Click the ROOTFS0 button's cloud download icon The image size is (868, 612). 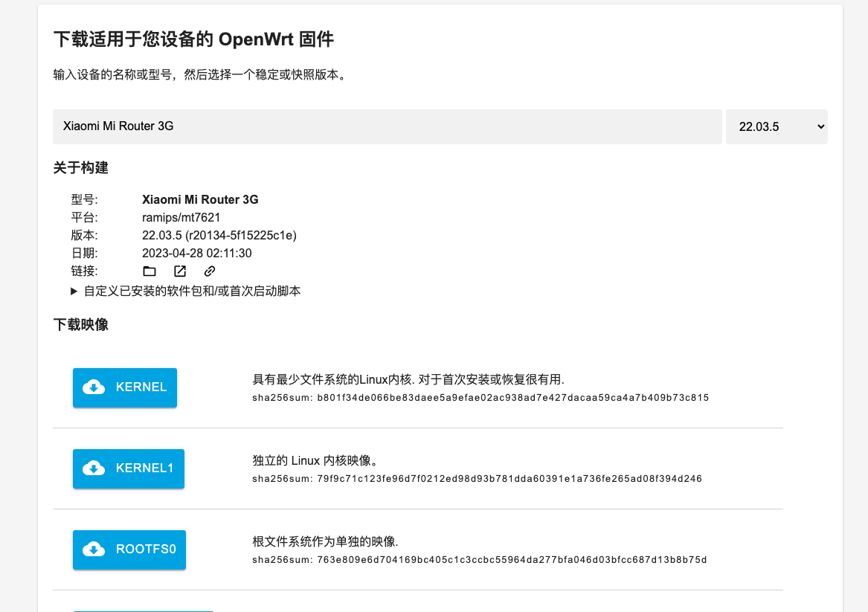click(x=94, y=550)
